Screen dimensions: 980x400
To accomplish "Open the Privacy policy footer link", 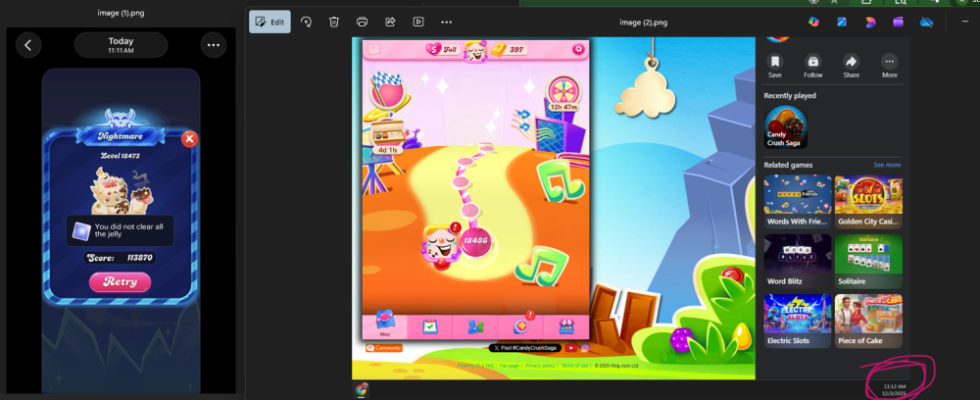I will tap(540, 366).
